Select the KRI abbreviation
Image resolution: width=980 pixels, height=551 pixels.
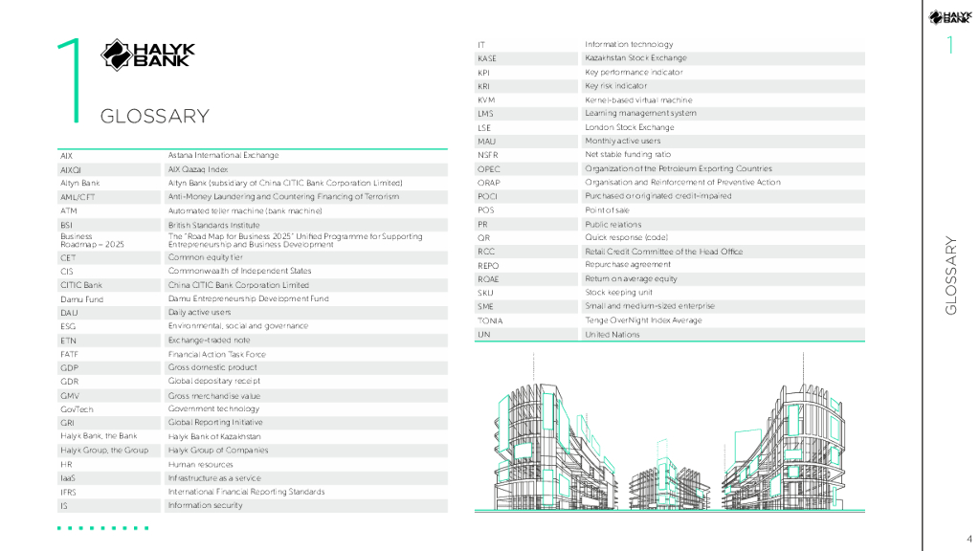click(x=483, y=86)
